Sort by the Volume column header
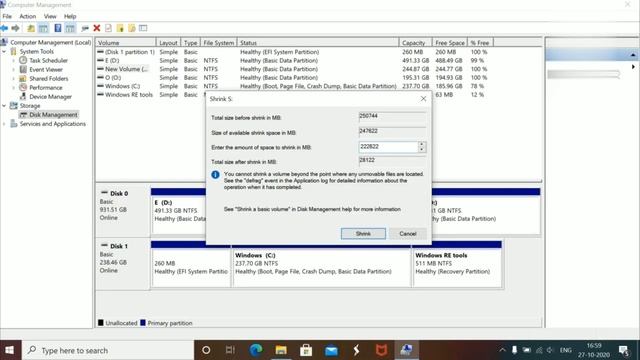The height and width of the screenshot is (360, 640). pyautogui.click(x=126, y=42)
